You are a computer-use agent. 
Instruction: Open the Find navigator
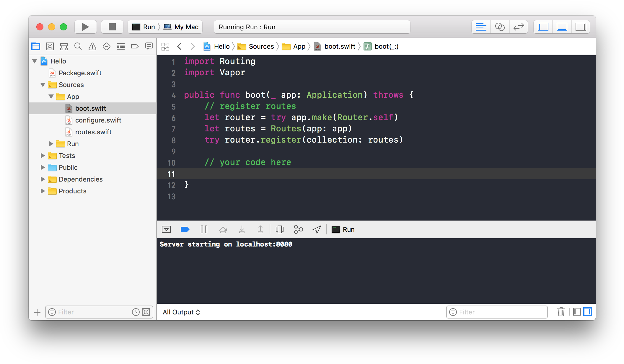78,46
